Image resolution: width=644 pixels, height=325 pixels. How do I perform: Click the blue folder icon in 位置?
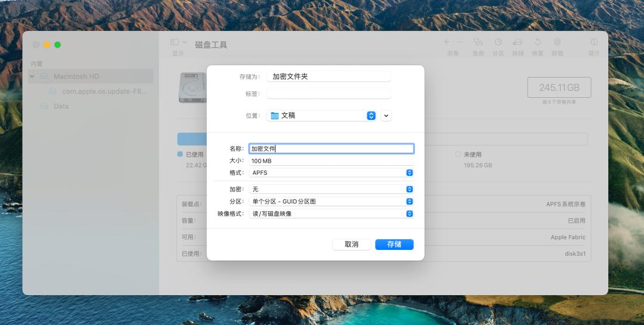point(275,116)
